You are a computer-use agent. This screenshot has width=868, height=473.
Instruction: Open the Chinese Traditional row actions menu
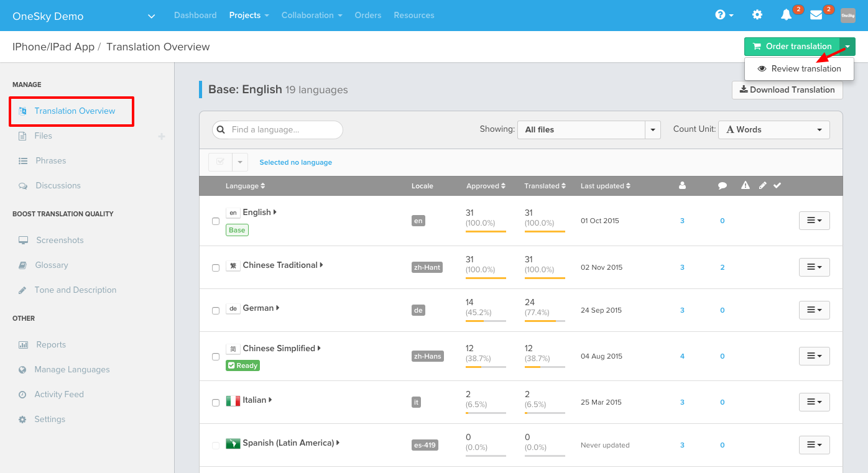(x=814, y=267)
